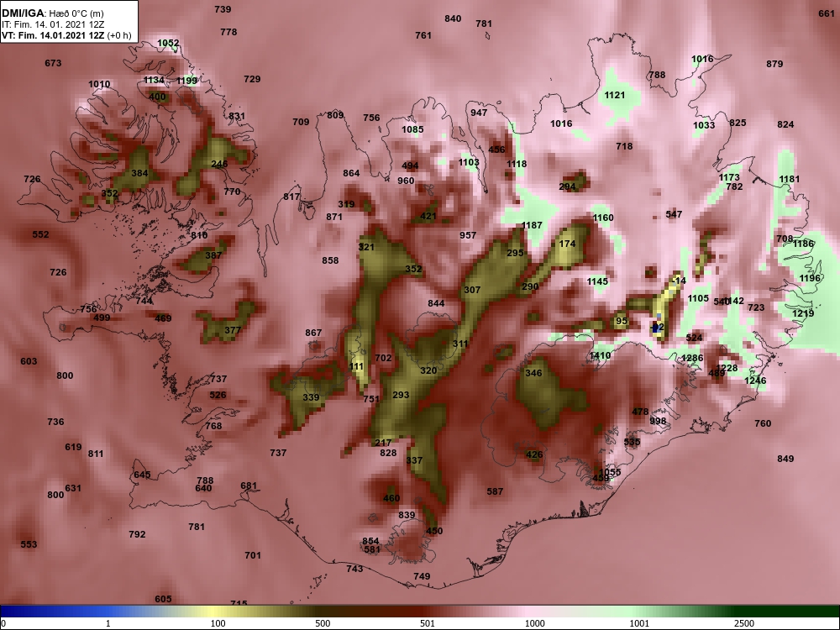The width and height of the screenshot is (840, 630).
Task: Click the map value '1160'
Action: [603, 218]
